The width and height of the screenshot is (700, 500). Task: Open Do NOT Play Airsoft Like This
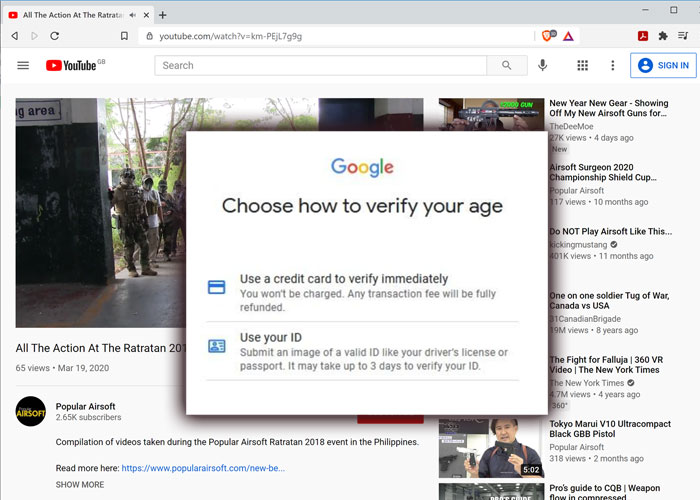tap(610, 231)
